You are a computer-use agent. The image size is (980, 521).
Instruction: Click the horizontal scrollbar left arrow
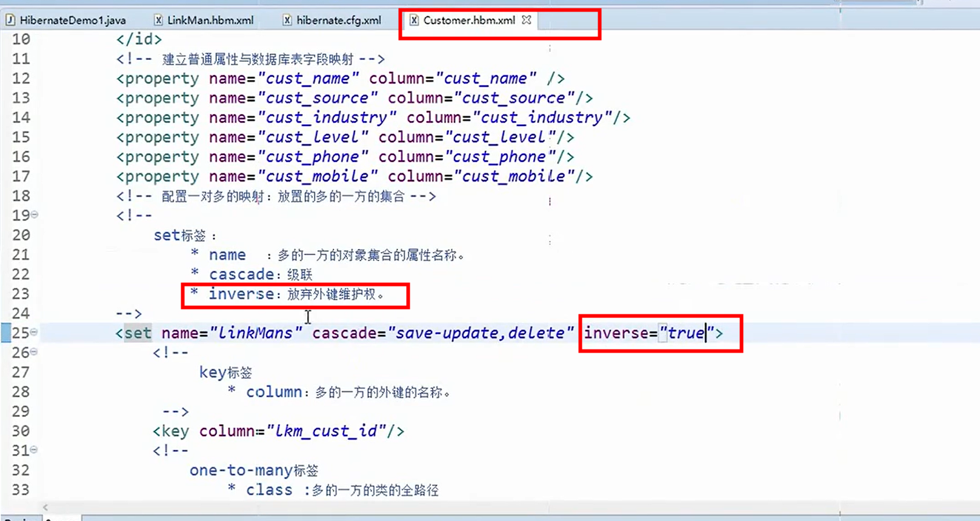pos(45,507)
